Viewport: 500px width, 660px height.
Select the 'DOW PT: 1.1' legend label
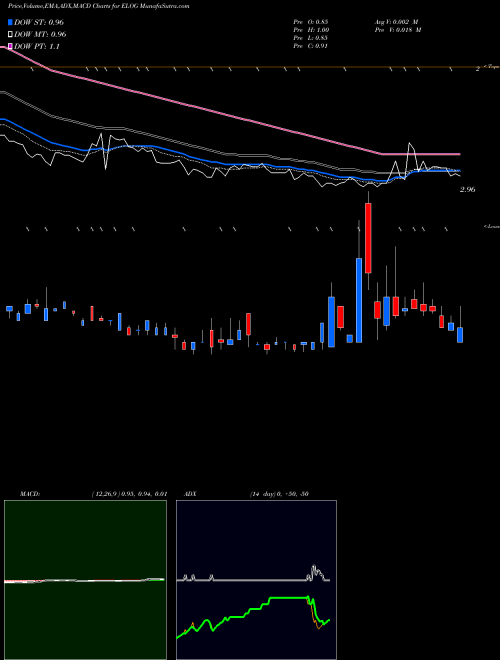tap(37, 46)
